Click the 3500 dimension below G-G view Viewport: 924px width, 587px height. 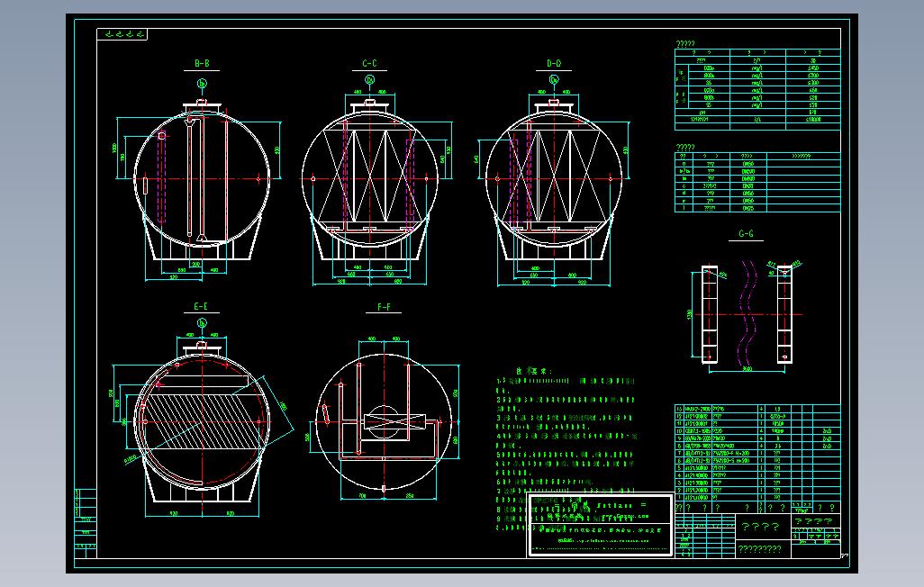747,369
